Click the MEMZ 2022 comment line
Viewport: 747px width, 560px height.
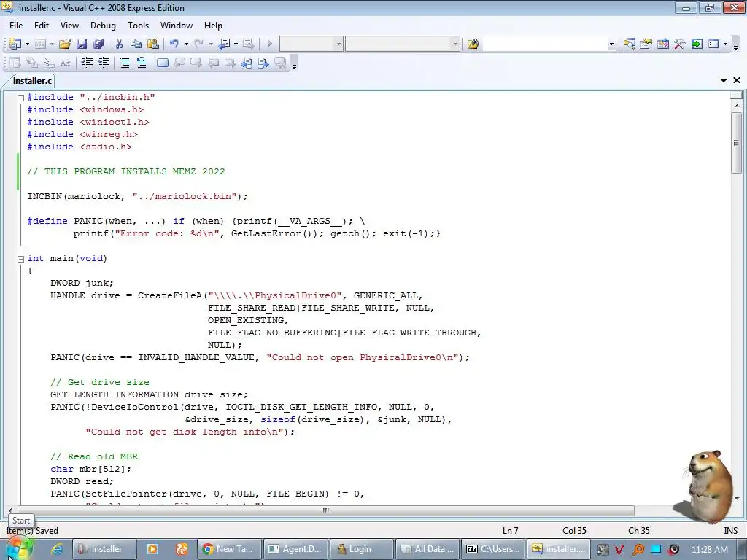[125, 171]
